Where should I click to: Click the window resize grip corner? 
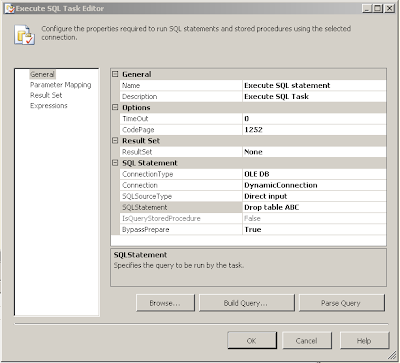tap(391, 355)
